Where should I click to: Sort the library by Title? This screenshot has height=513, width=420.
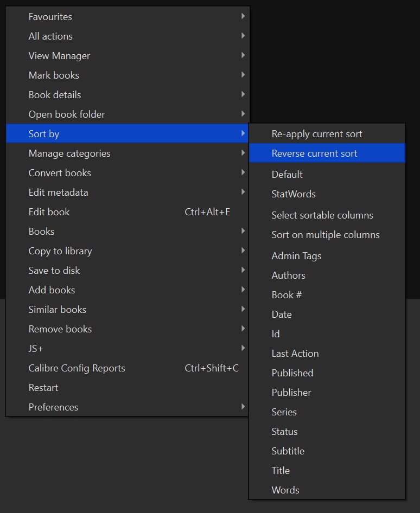(x=281, y=471)
